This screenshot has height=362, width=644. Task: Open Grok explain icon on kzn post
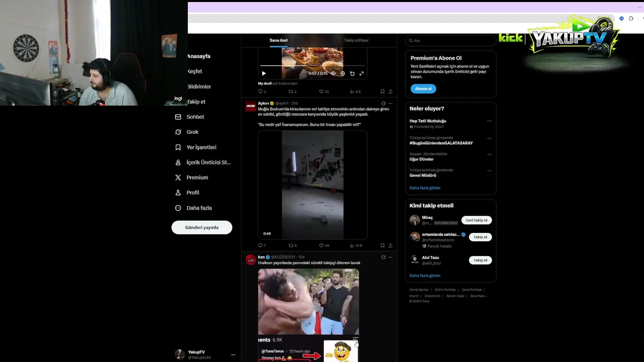[x=383, y=257]
